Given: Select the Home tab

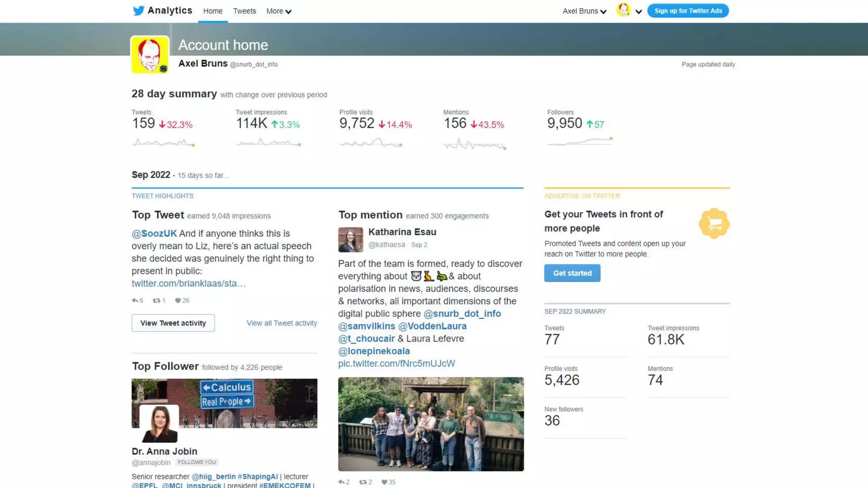Looking at the screenshot, I should pyautogui.click(x=212, y=11).
